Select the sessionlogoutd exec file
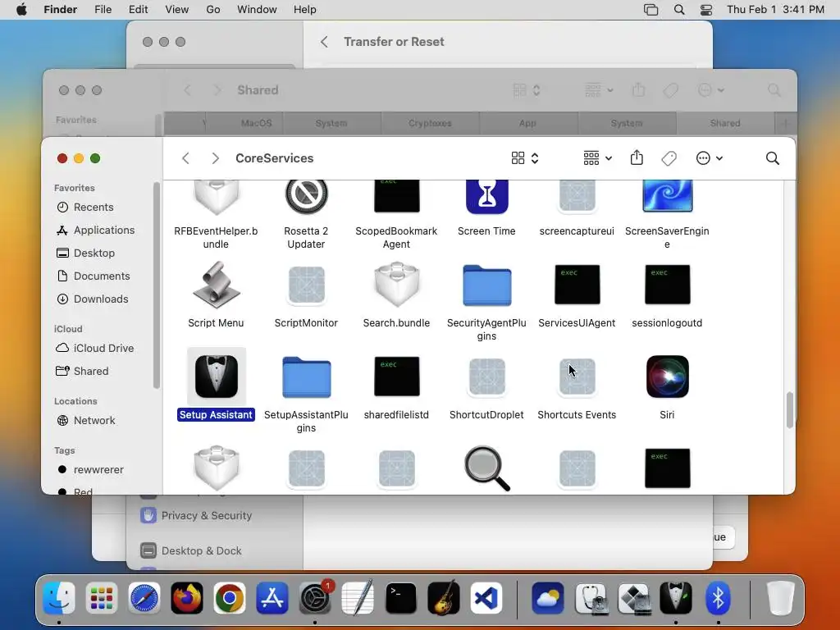This screenshot has height=630, width=840. [667, 285]
